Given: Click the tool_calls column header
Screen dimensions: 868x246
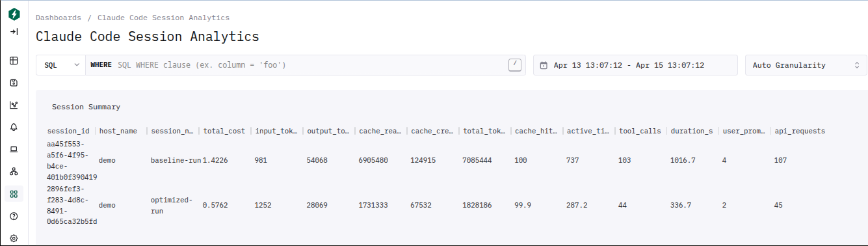Looking at the screenshot, I should pyautogui.click(x=640, y=131).
